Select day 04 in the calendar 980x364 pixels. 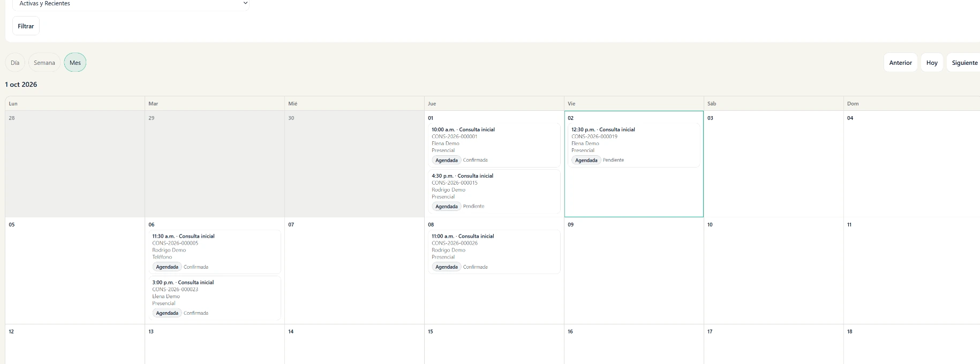click(912, 164)
